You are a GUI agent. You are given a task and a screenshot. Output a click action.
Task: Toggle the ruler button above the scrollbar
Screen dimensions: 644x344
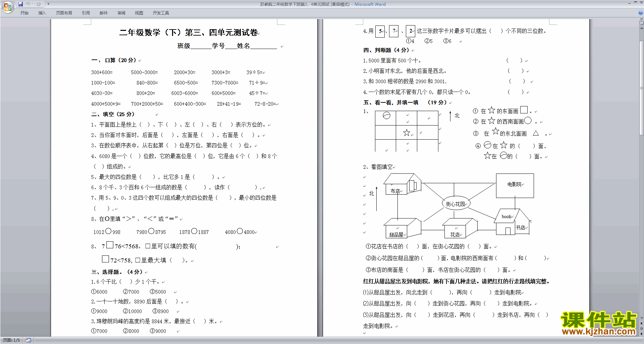pyautogui.click(x=641, y=23)
